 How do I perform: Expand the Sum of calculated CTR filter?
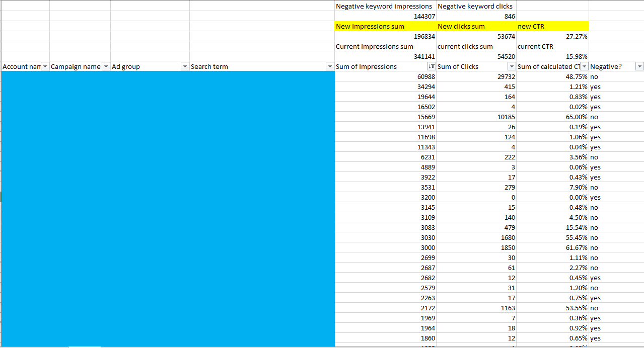[x=584, y=66]
